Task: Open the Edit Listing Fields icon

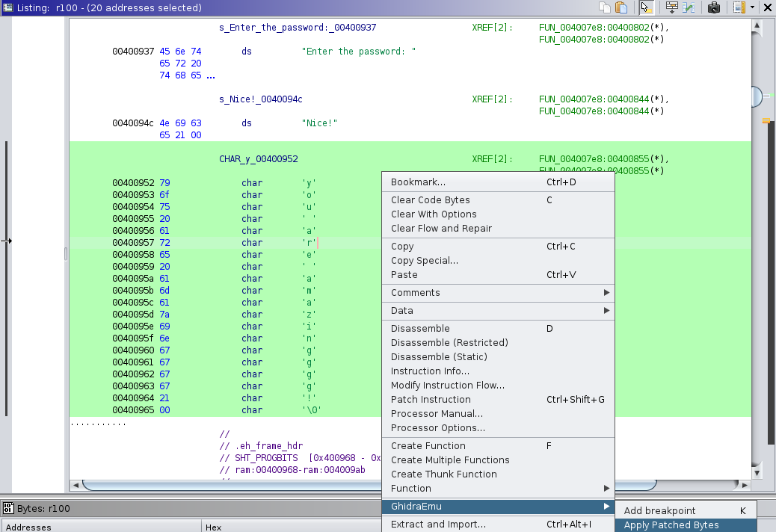Action: tap(671, 7)
